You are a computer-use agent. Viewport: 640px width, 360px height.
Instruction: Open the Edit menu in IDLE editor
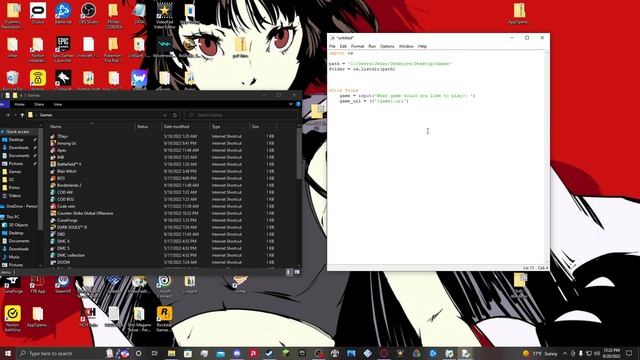click(343, 46)
